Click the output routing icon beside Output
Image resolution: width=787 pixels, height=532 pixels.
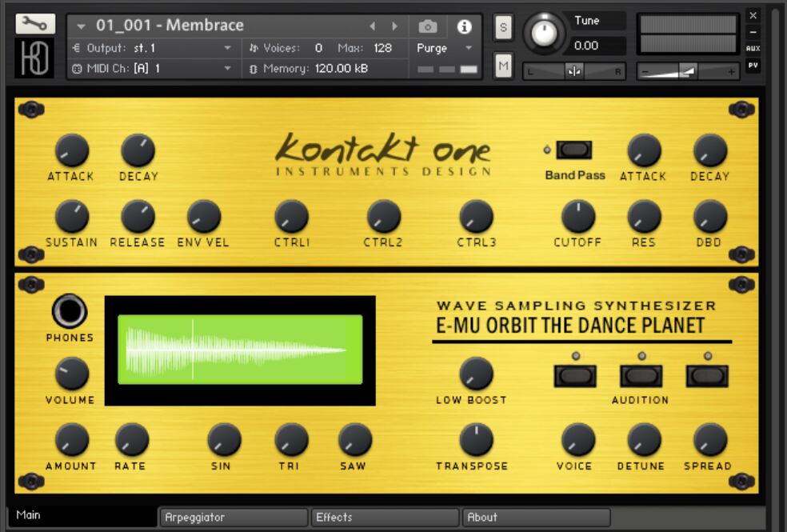pos(76,48)
